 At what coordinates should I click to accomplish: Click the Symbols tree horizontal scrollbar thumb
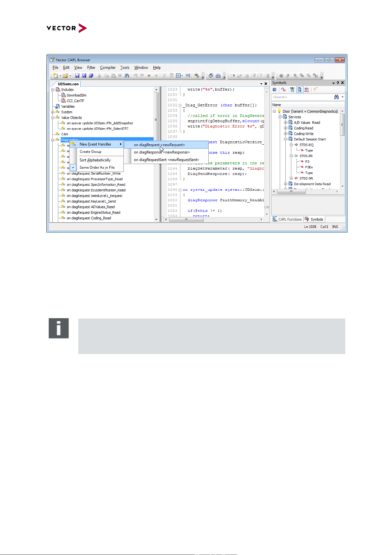[x=291, y=191]
